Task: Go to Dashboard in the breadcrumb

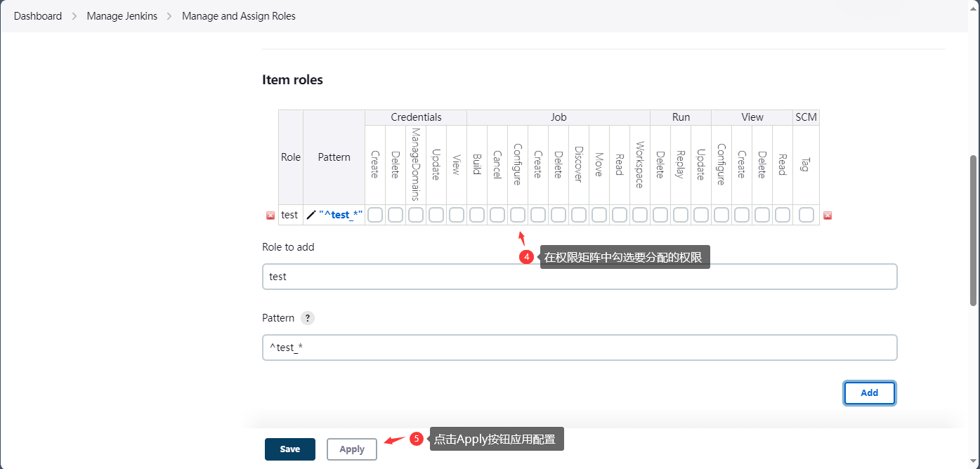Action: (x=38, y=16)
